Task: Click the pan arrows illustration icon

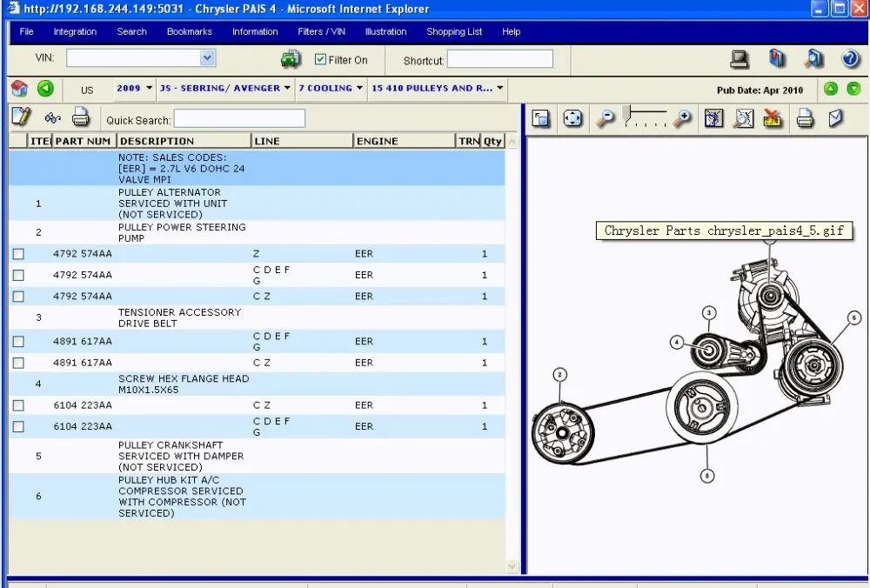Action: (x=572, y=118)
